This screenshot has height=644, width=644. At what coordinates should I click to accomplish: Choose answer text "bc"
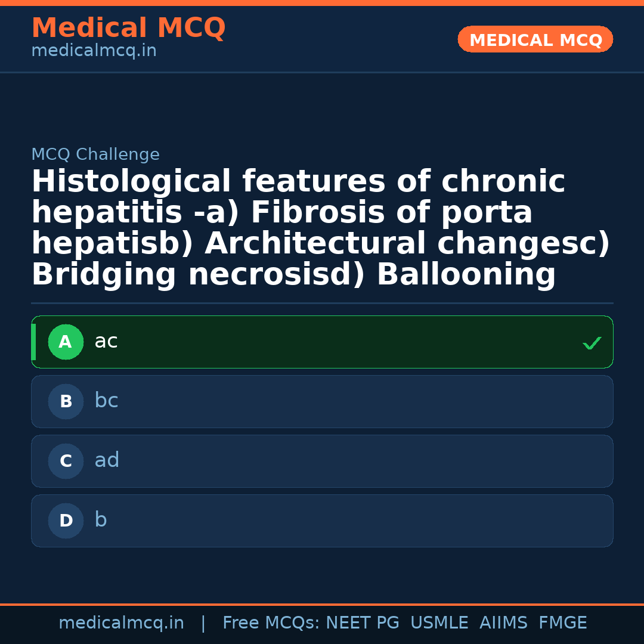pos(106,401)
